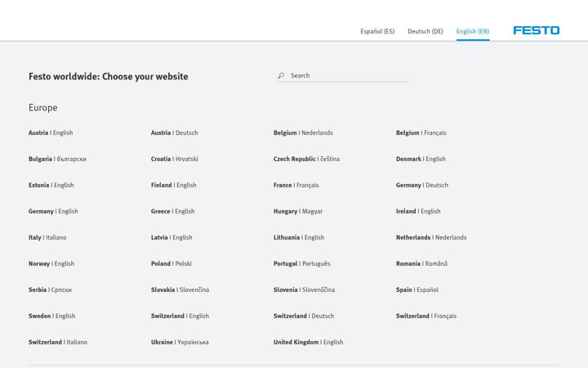Go to United Kingdom English site
The width and height of the screenshot is (588, 368).
[308, 342]
